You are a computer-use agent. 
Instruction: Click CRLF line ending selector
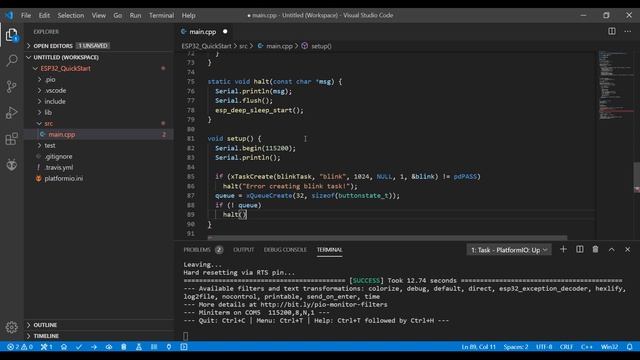[x=566, y=347]
